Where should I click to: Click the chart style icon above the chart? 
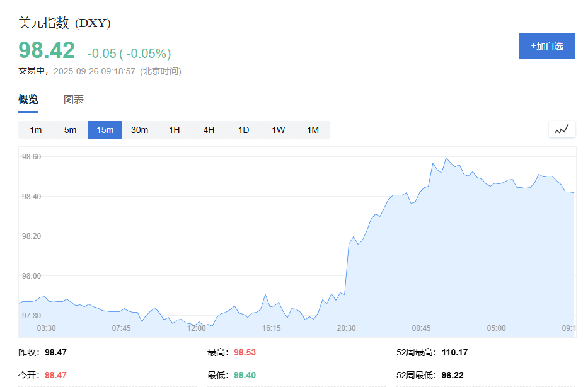[x=561, y=129]
